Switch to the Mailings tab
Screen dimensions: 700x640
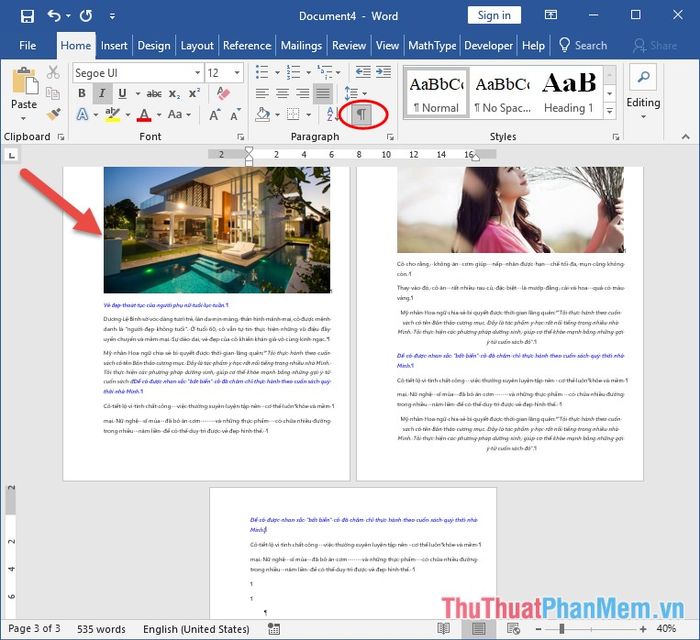[301, 46]
